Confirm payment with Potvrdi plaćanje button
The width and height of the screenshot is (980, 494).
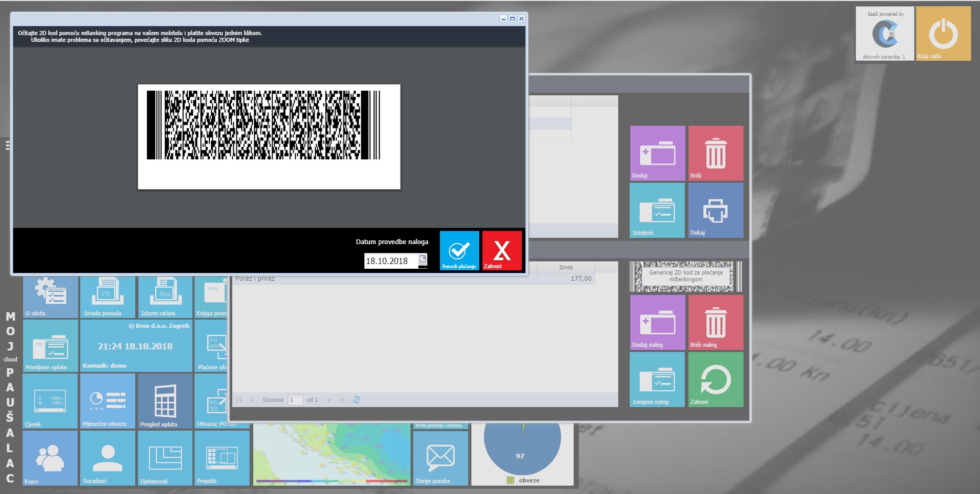tap(459, 250)
